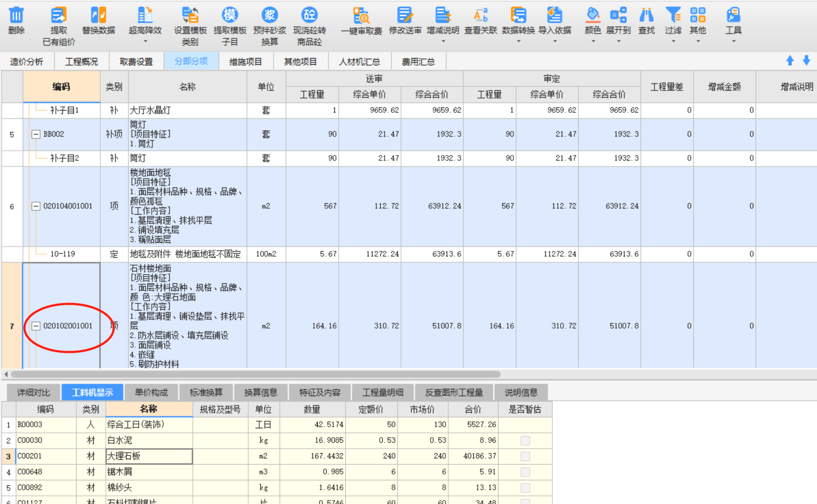The image size is (817, 504).
Task: Open the 详细对比 bottom tab
Action: (x=33, y=392)
